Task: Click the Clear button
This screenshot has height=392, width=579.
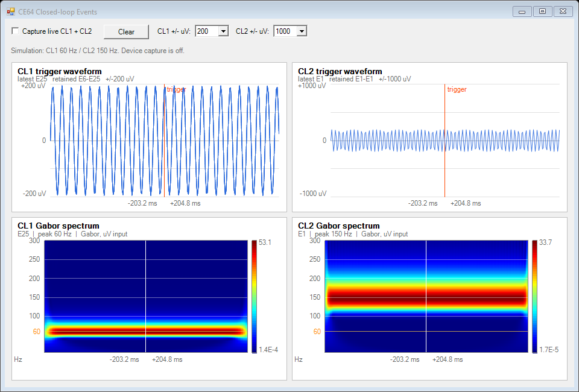Action: (x=126, y=32)
